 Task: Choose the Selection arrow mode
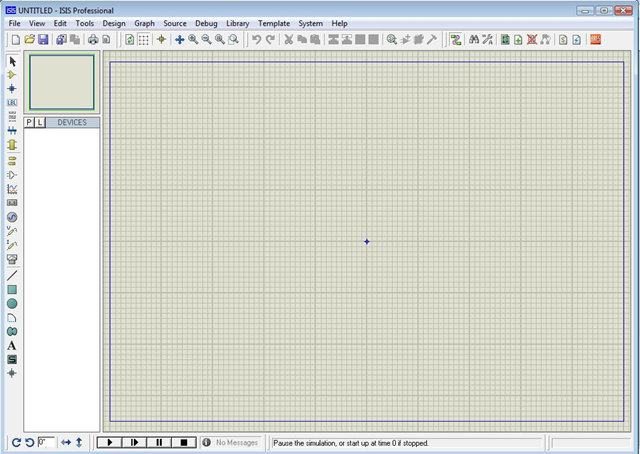(x=12, y=62)
